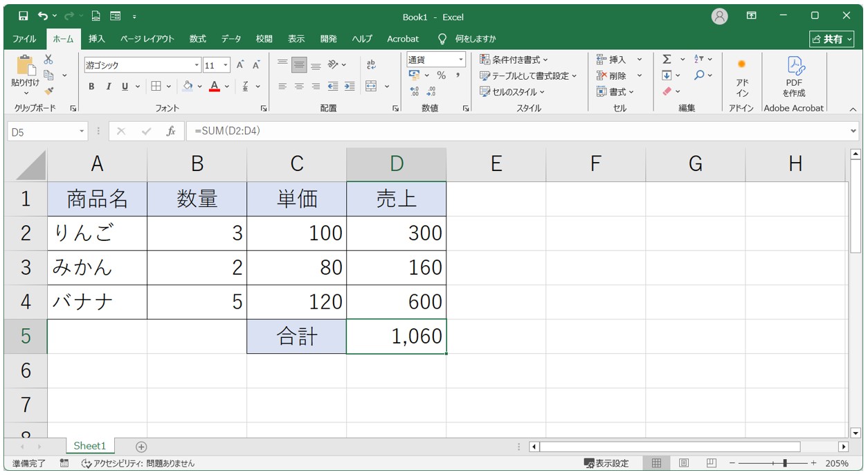Apply percent style icon
The image size is (868, 475).
441,75
